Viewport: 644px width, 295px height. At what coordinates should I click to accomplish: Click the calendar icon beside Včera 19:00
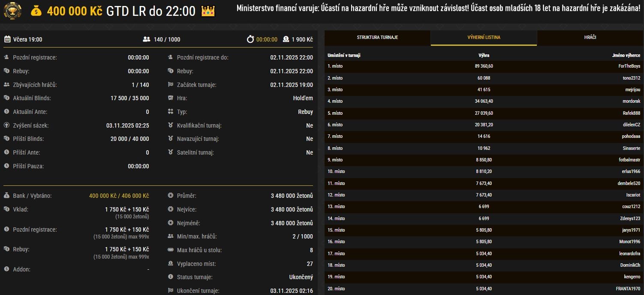7,39
